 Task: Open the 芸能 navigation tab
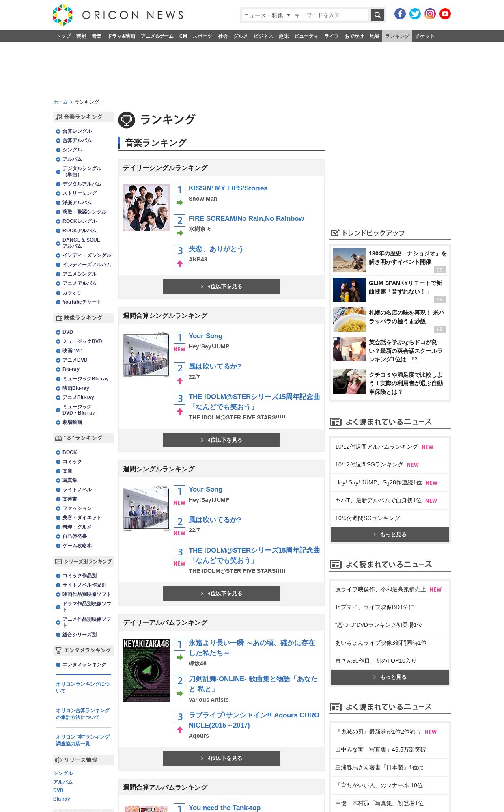(81, 36)
